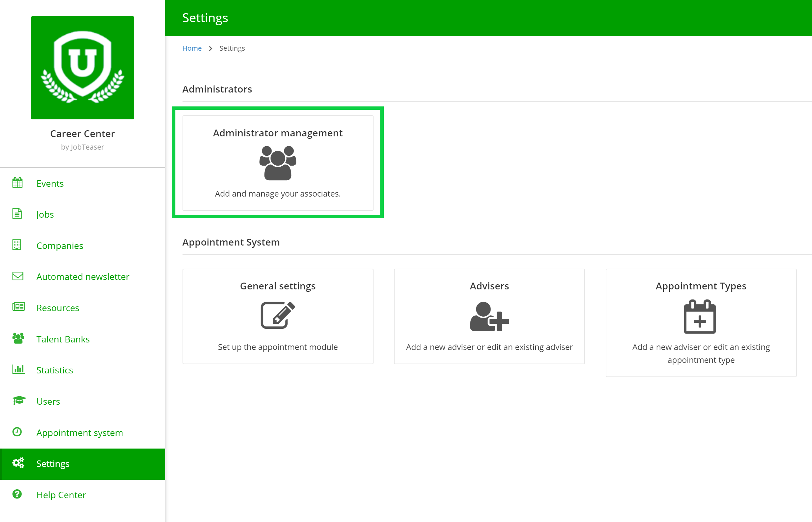Click the Career Center shield logo
The width and height of the screenshot is (812, 522).
pos(83,68)
